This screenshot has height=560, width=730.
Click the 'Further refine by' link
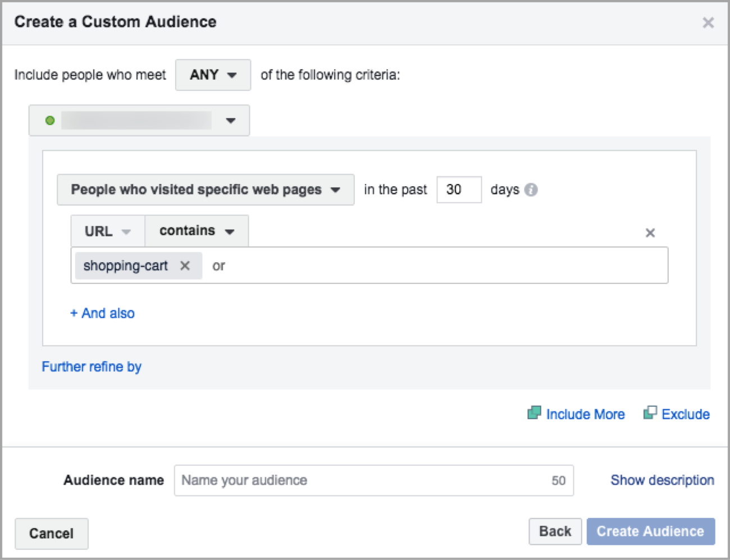coord(92,366)
